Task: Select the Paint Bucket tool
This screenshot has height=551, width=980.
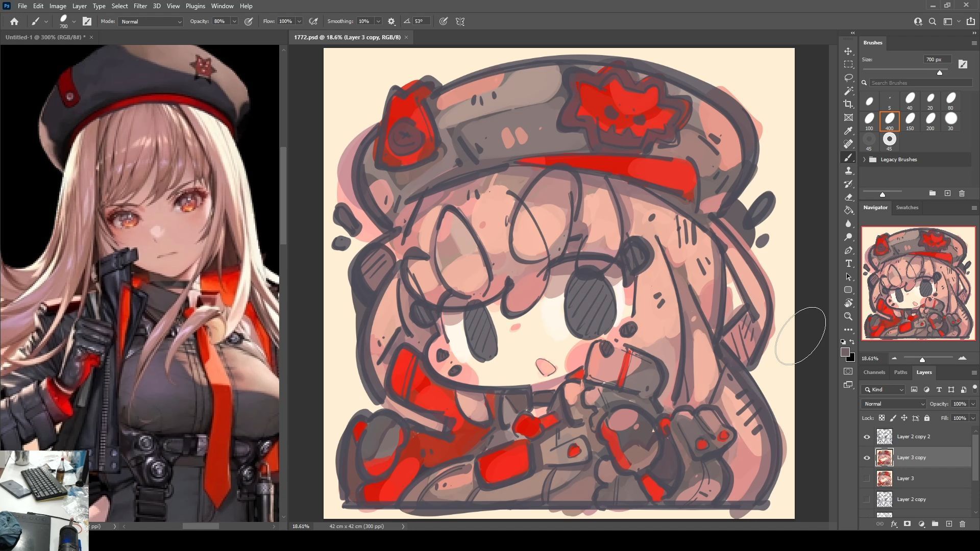Action: tap(848, 210)
